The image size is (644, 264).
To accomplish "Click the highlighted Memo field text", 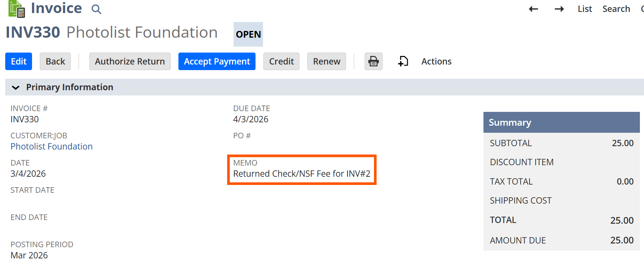I will [301, 174].
